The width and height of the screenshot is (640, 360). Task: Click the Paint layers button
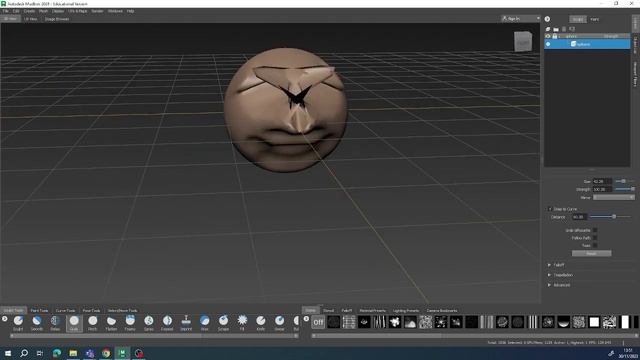595,19
